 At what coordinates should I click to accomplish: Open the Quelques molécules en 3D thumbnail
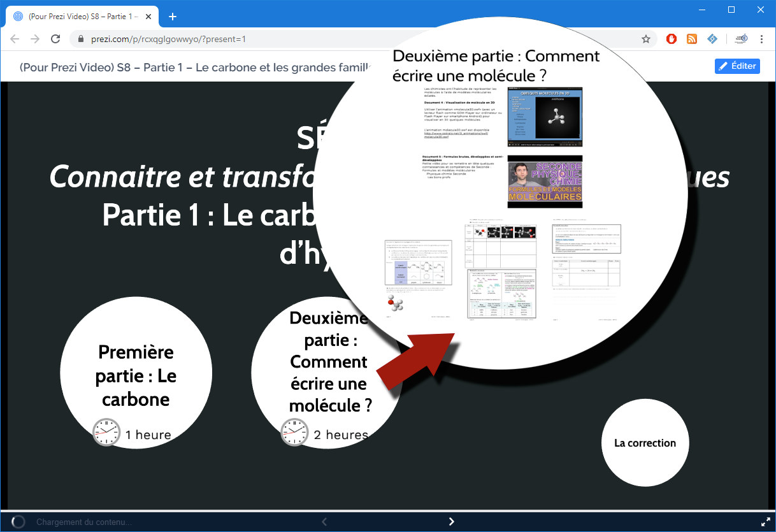[545, 113]
